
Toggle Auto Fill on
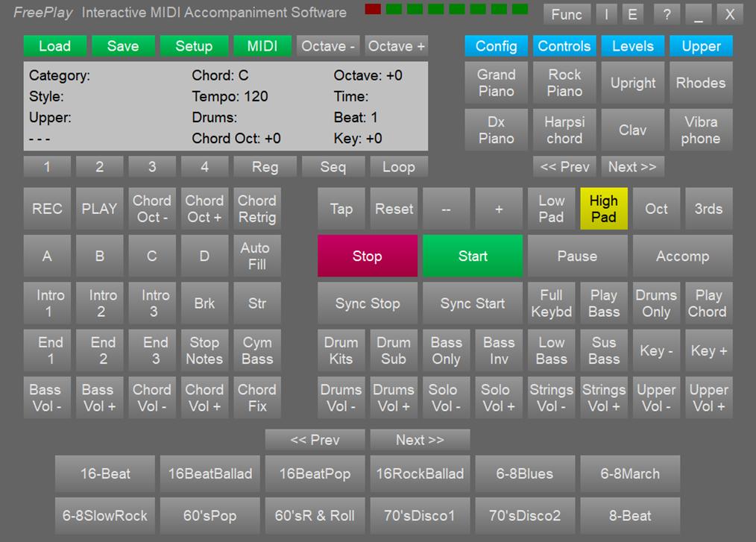[256, 256]
